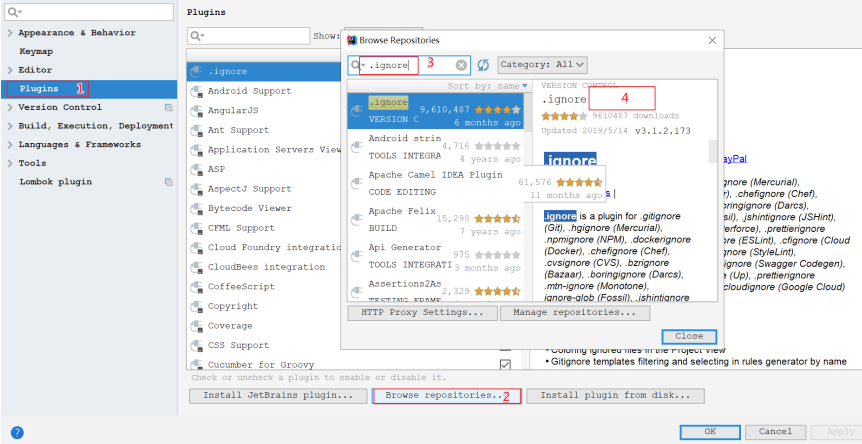862x444 pixels.
Task: Open the Category: All dropdown
Action: coord(542,65)
